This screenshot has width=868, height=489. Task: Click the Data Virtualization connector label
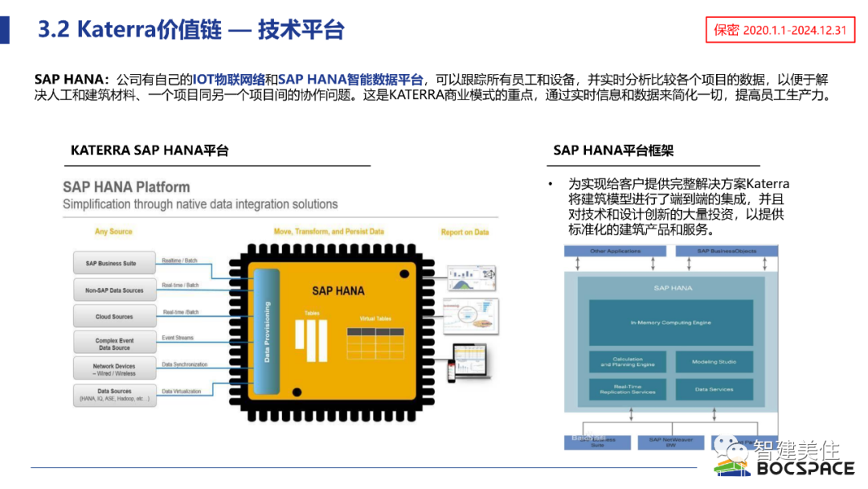(182, 391)
